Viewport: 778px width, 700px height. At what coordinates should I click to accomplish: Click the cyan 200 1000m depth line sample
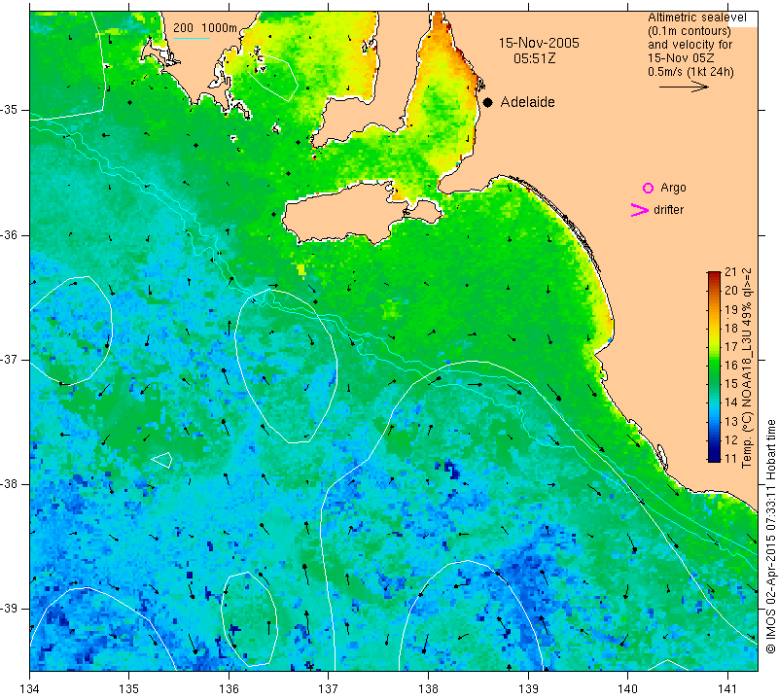click(x=192, y=38)
